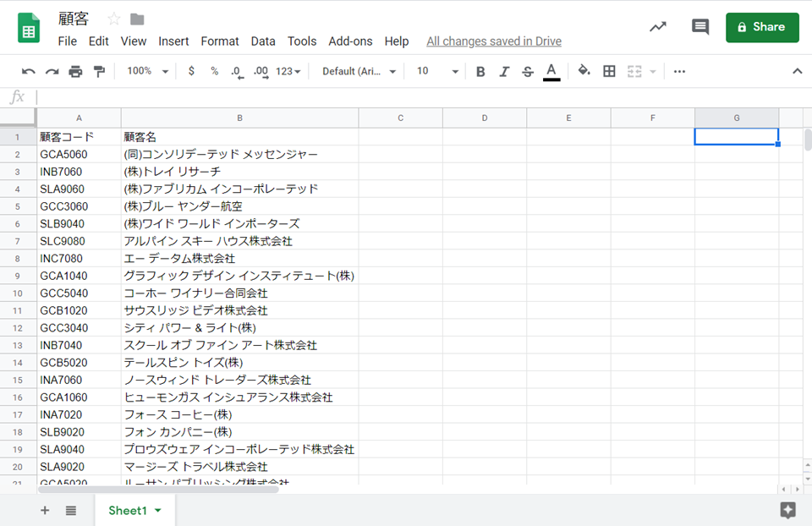Open the activity trend icon
The image size is (812, 526).
tap(658, 26)
